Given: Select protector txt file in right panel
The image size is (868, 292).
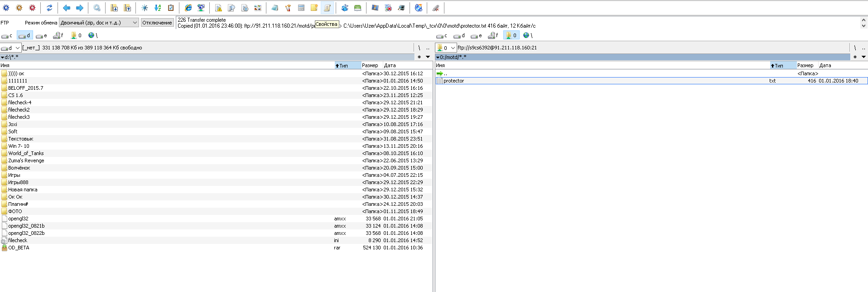Looking at the screenshot, I should pyautogui.click(x=651, y=81).
